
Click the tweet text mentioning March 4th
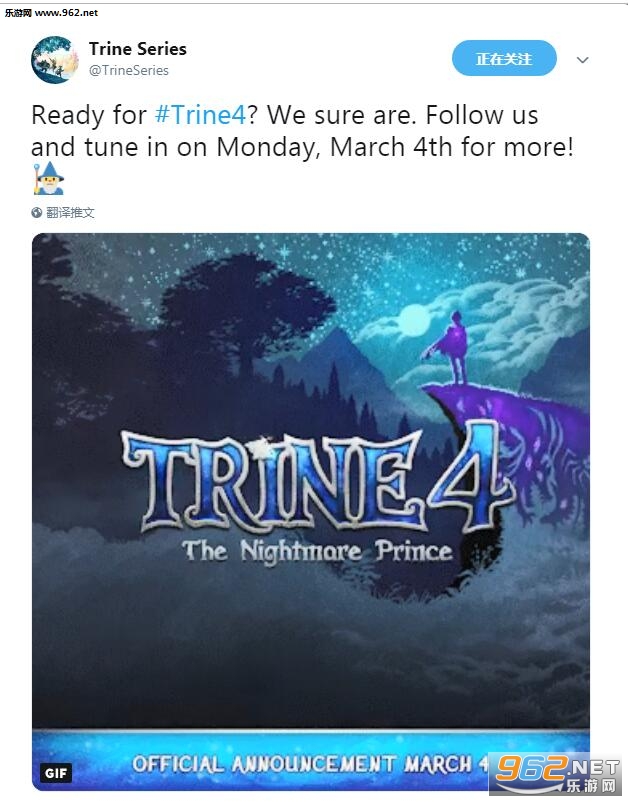[300, 147]
